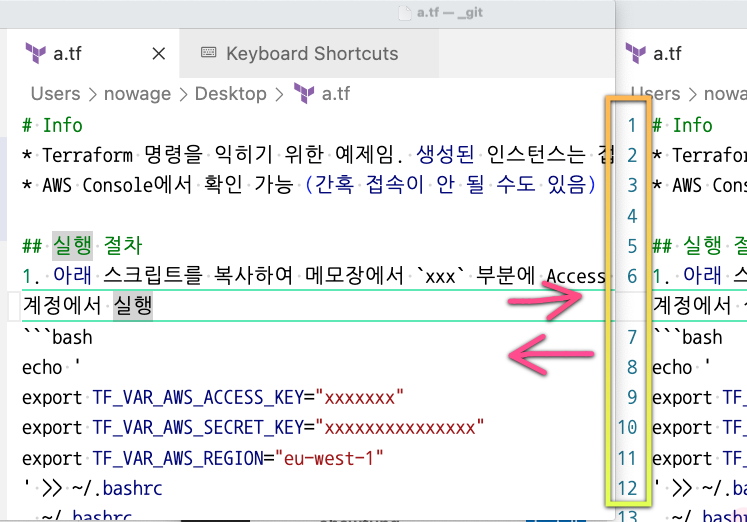The width and height of the screenshot is (747, 522).
Task: Click the "eu-west-1" region value
Action: pos(329,458)
